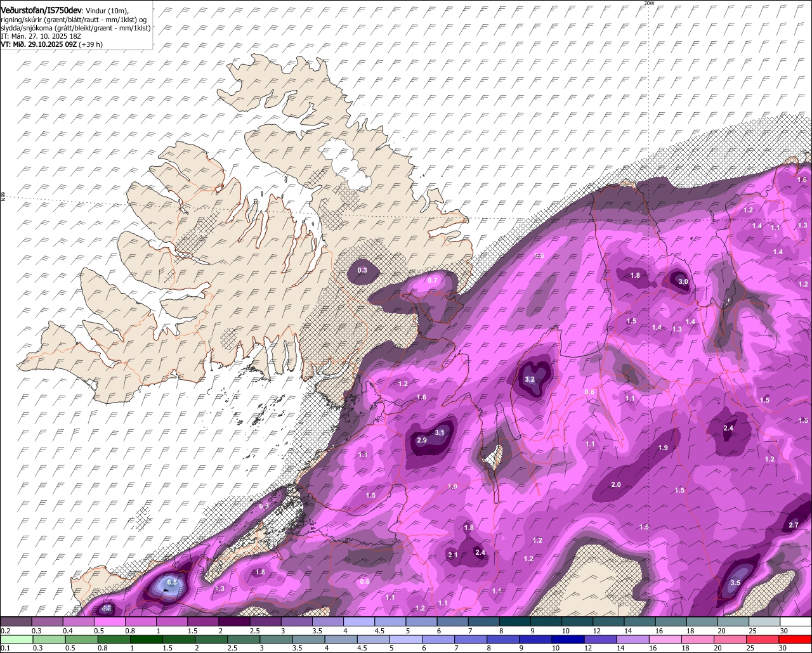Pick upper legend swatch between 0.2 and 0.3
This screenshot has height=653, width=812.
click(16, 622)
